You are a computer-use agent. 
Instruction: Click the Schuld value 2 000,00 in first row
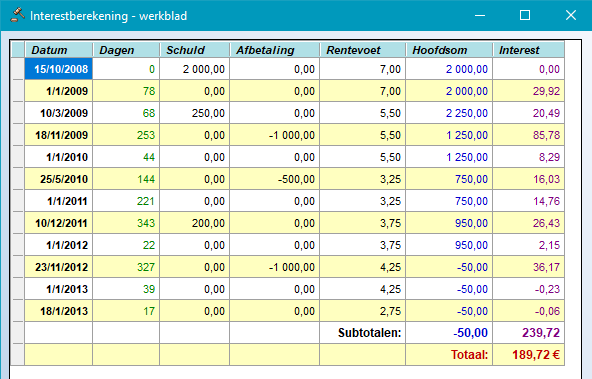point(194,69)
